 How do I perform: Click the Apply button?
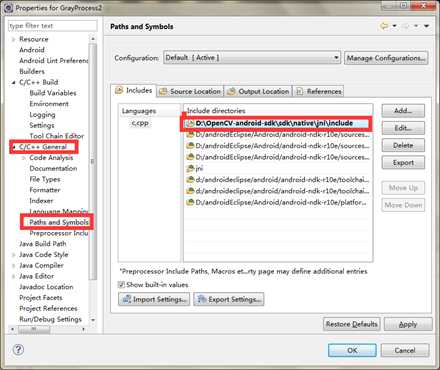point(408,324)
